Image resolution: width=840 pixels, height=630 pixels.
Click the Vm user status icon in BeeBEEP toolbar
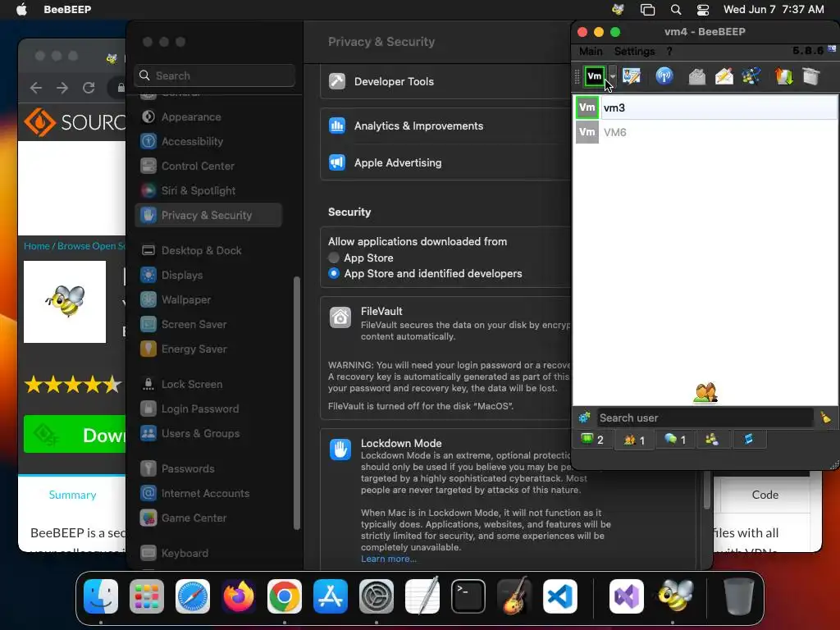pyautogui.click(x=595, y=76)
